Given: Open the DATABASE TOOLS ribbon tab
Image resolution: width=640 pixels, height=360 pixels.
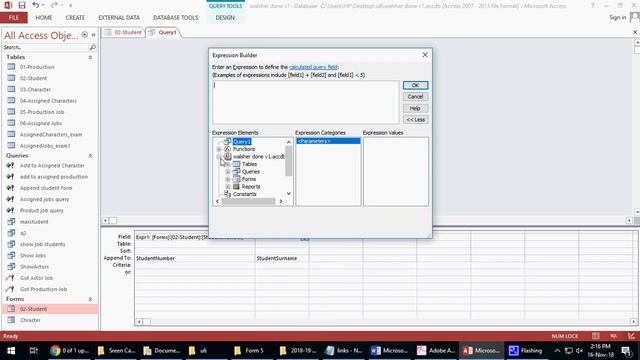Looking at the screenshot, I should point(176,18).
